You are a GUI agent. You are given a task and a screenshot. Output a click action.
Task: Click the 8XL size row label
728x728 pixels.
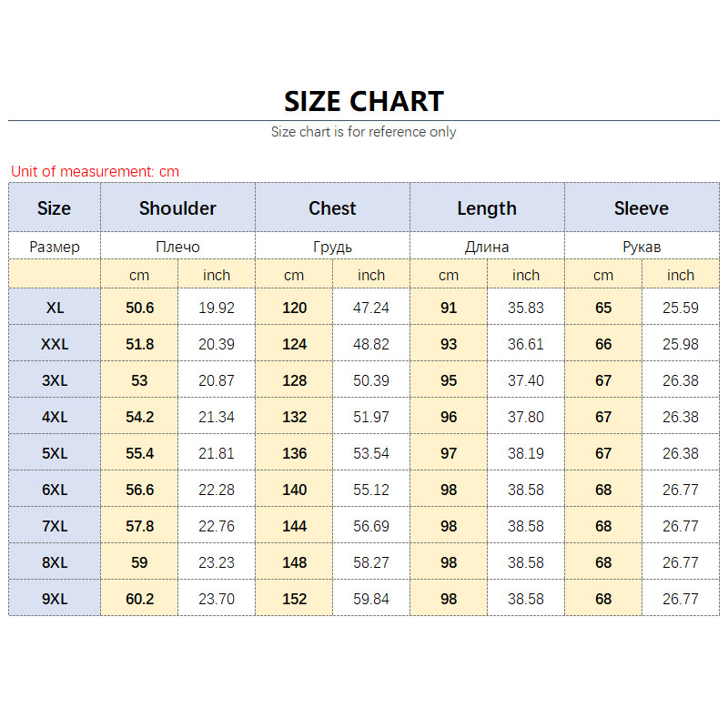(x=55, y=562)
